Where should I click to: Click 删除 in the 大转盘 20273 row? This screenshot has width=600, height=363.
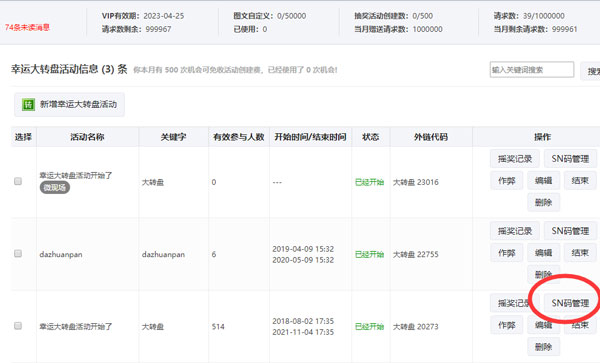[543, 347]
